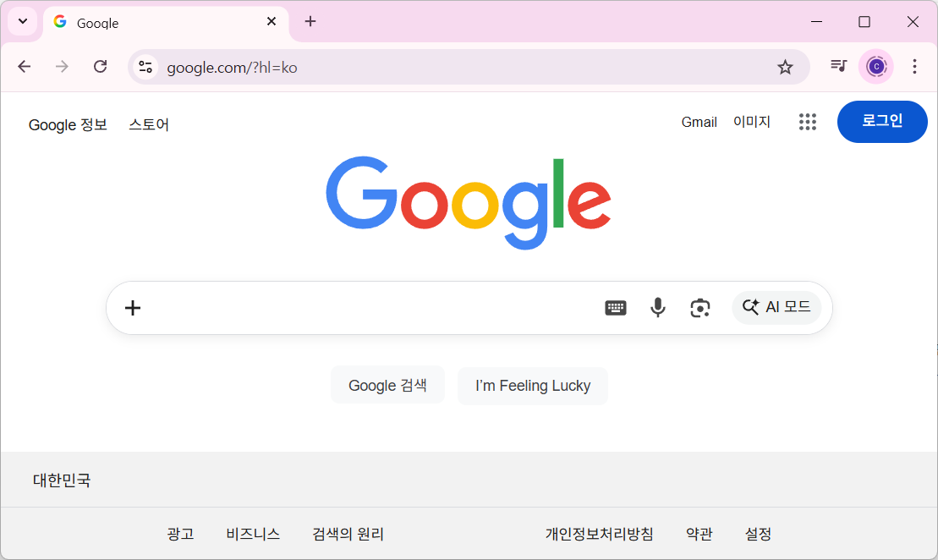
Task: Select the Google browser tab
Action: [x=166, y=23]
